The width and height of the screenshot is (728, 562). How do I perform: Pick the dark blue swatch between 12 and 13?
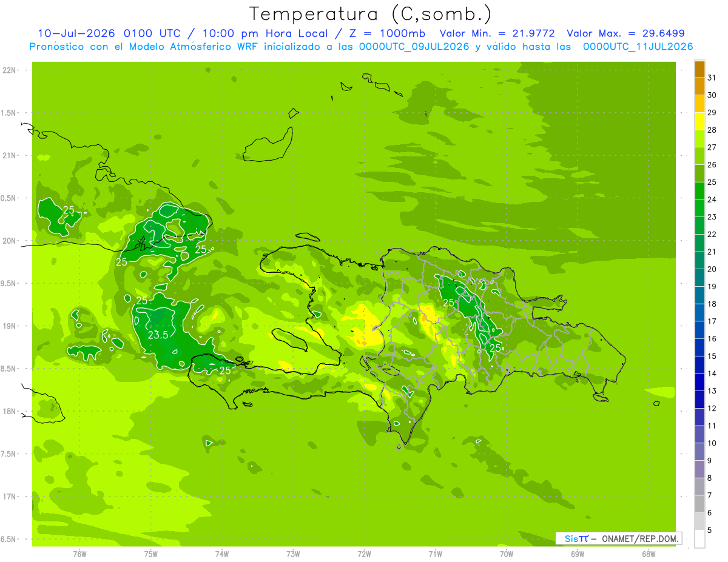[x=699, y=400]
